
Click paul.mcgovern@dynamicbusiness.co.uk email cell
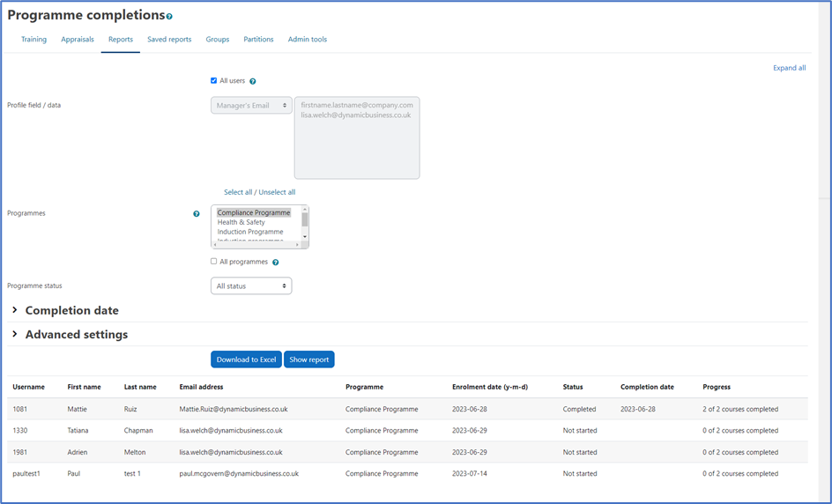pyautogui.click(x=239, y=474)
